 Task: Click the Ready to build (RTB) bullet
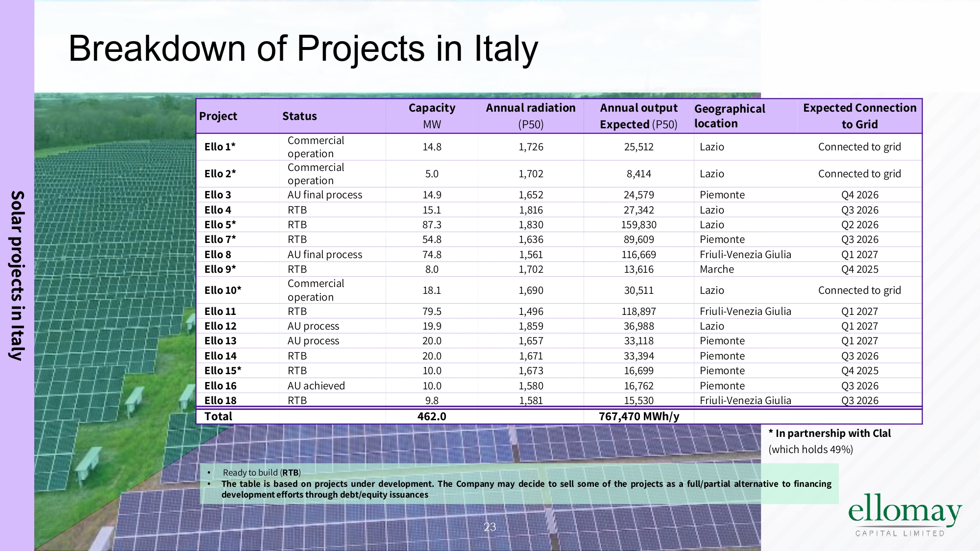[x=262, y=473]
